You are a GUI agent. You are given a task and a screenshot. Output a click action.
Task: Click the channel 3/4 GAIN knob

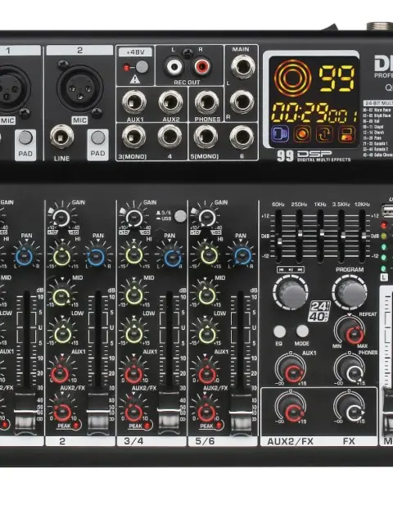(x=133, y=218)
